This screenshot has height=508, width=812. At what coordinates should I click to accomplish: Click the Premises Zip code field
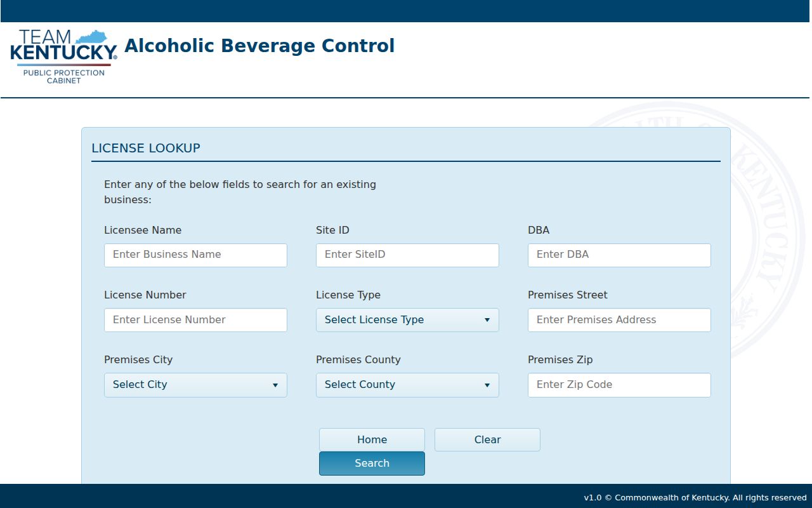619,385
